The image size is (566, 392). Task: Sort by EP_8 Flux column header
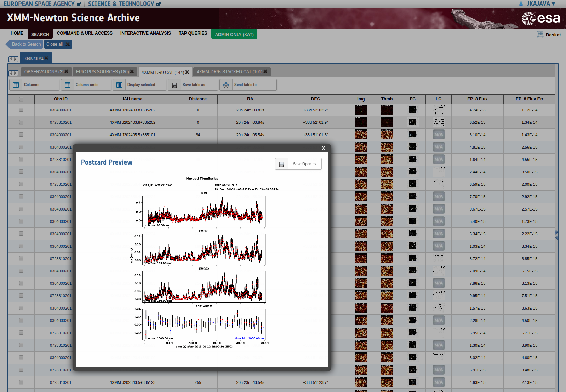(x=477, y=99)
